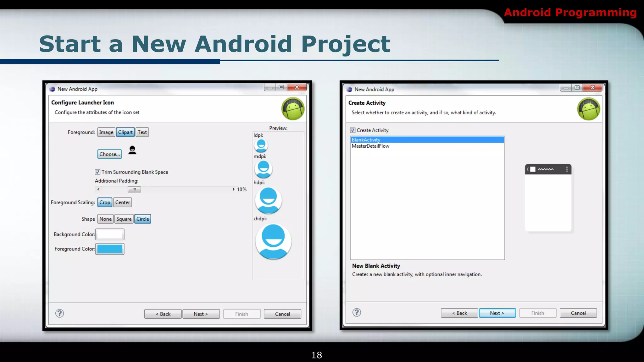Viewport: 644px width, 362px height.
Task: Click Next in Create Activity dialog
Action: pyautogui.click(x=497, y=313)
